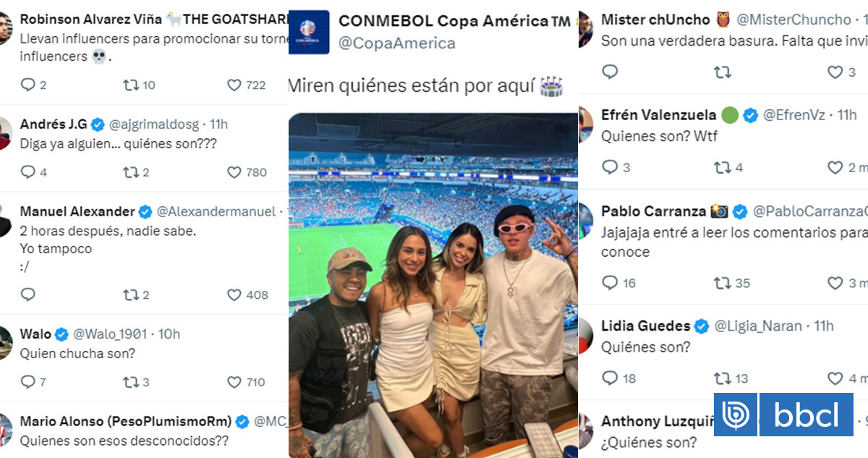Open the stadium group photo
Screen dimensions: 868x458
(433, 285)
